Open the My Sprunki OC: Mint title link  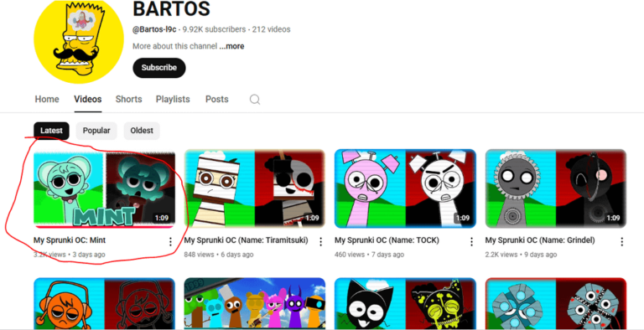point(70,240)
